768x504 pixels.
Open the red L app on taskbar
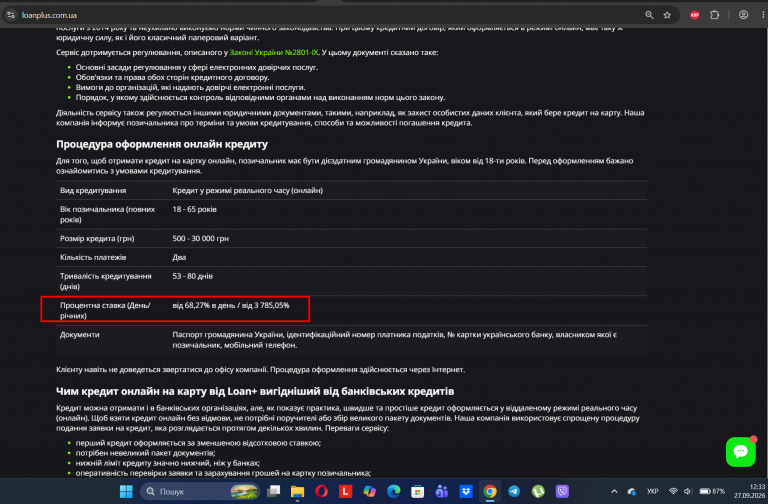click(x=345, y=491)
